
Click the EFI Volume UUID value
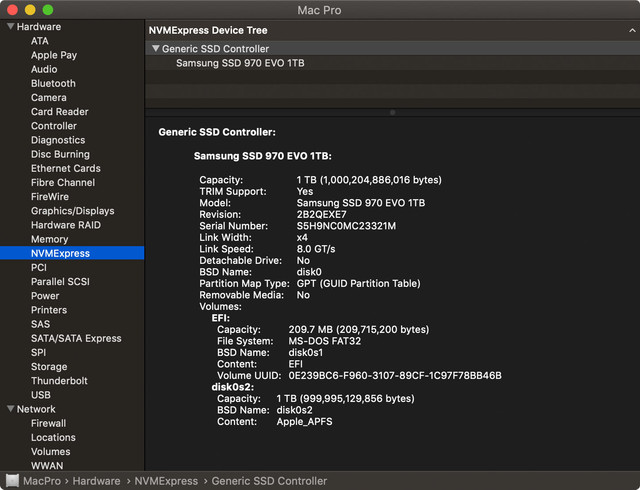pos(395,375)
